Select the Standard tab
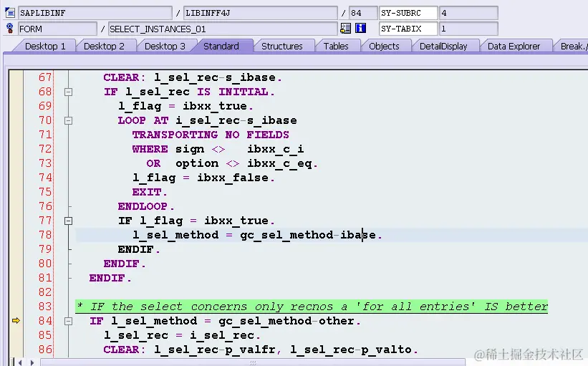This screenshot has width=588, height=366. (x=221, y=46)
